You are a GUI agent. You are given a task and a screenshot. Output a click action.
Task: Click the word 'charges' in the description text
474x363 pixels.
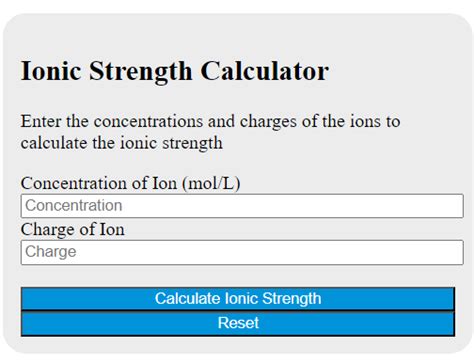[268, 121]
